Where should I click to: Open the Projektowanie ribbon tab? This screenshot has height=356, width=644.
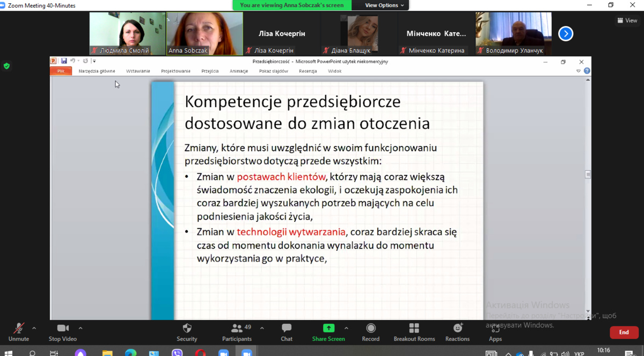[x=175, y=71]
